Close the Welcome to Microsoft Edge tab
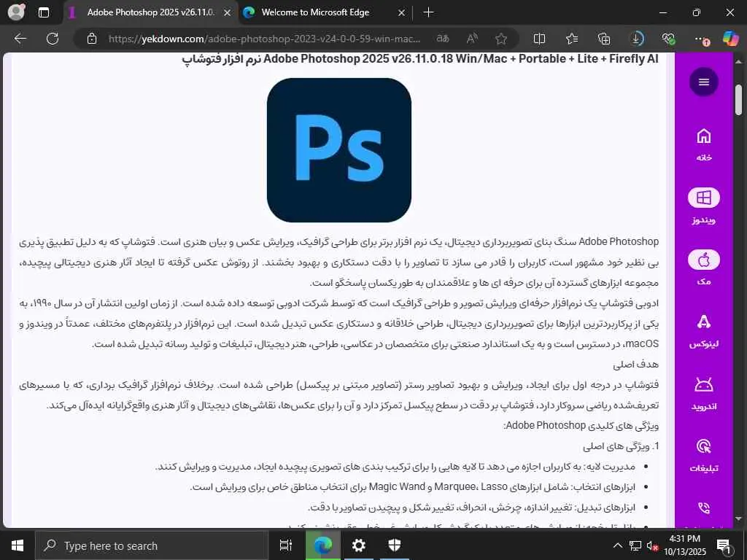This screenshot has height=560, width=747. (x=401, y=12)
